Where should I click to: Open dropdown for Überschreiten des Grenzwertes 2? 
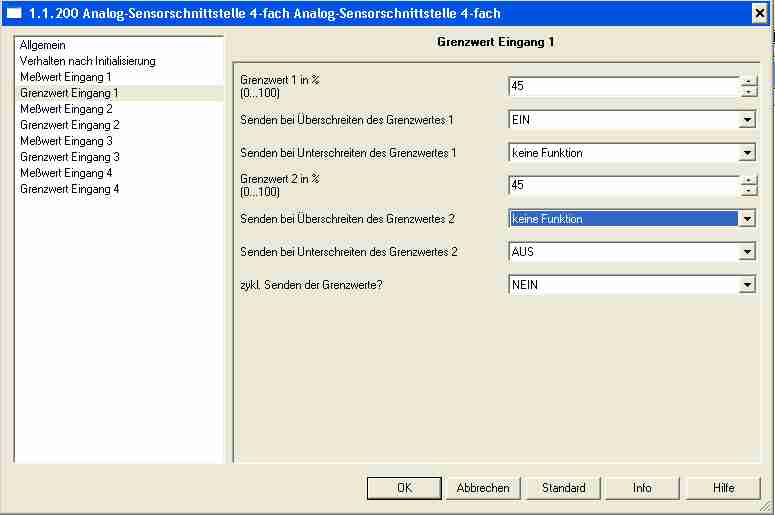tap(746, 219)
